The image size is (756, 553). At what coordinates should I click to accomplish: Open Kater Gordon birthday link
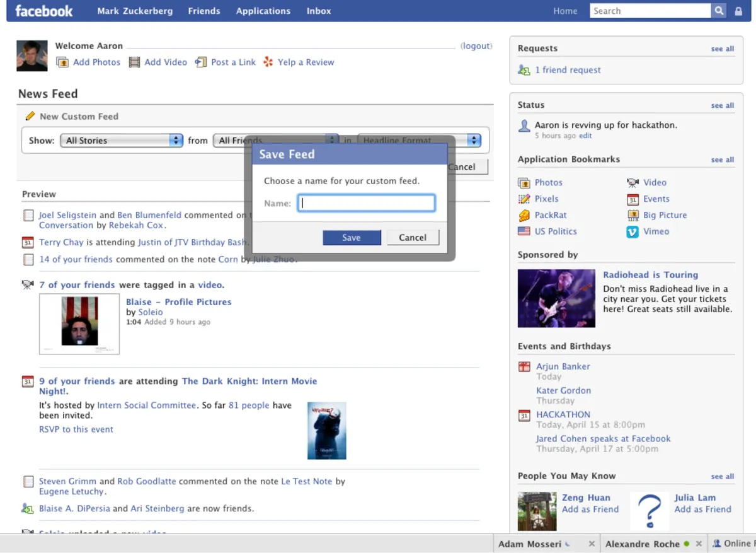(x=564, y=390)
